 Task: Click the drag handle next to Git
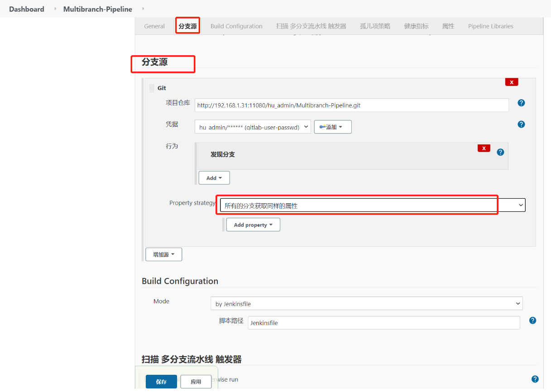[152, 88]
